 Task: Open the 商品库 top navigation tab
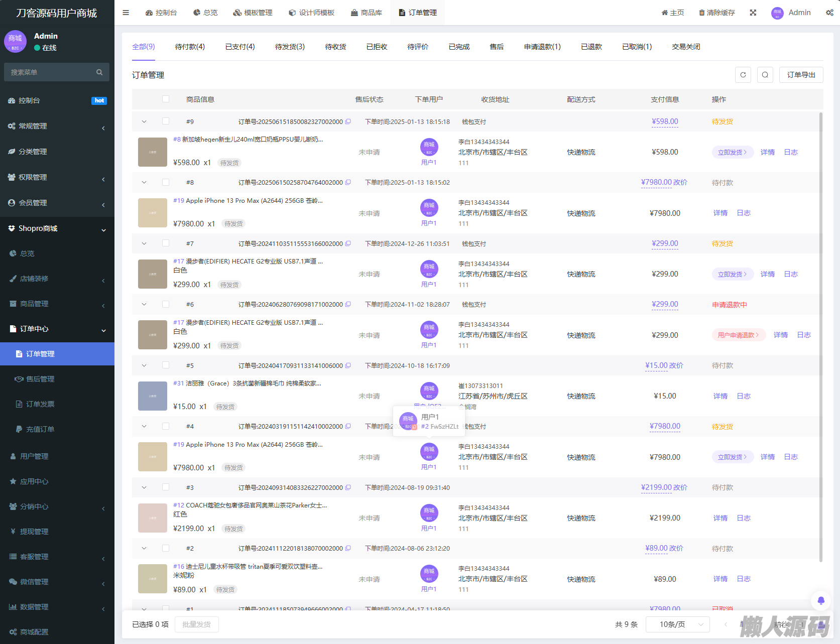coord(366,13)
